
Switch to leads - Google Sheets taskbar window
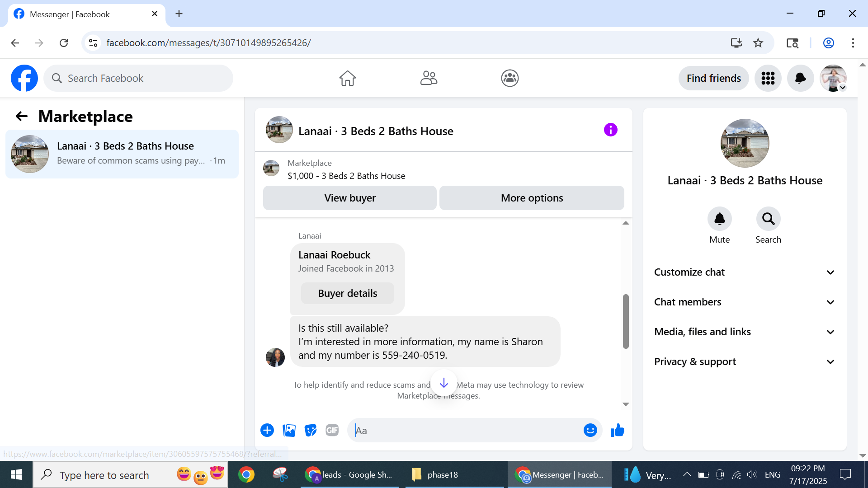point(350,474)
